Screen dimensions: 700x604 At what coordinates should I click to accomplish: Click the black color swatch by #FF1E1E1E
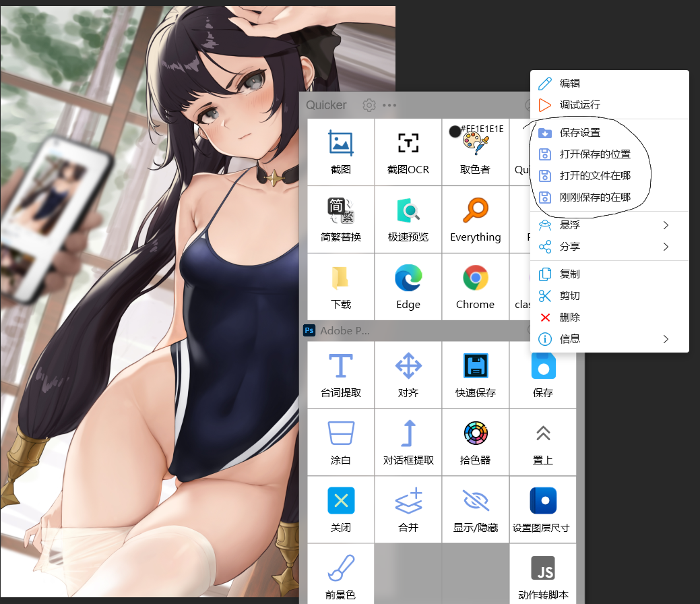click(455, 131)
